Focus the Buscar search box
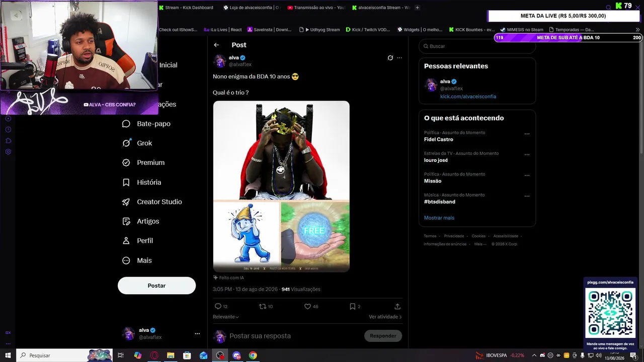Image resolution: width=644 pixels, height=362 pixels. click(x=477, y=46)
